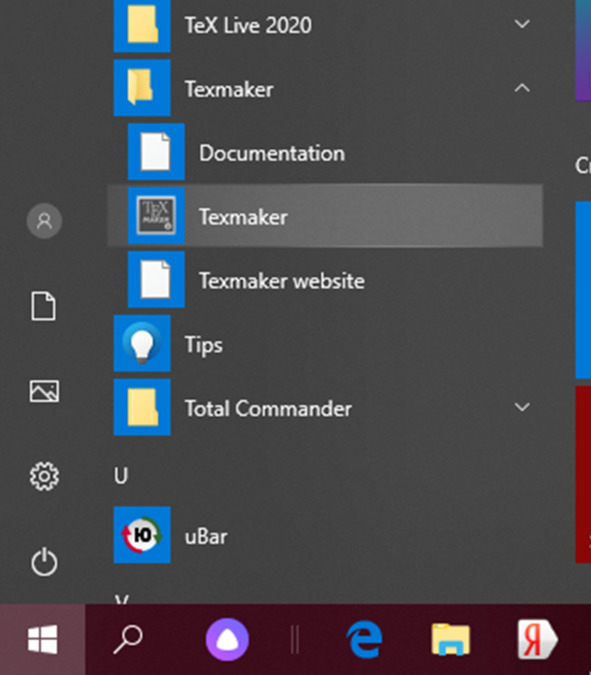This screenshot has height=675, width=591.
Task: Click the Windows Start button
Action: click(x=43, y=639)
